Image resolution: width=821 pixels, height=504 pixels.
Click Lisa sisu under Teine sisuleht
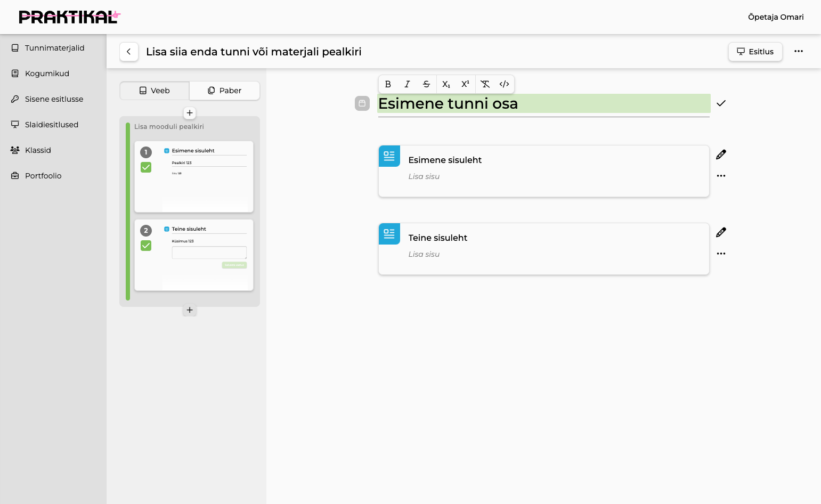pos(424,254)
